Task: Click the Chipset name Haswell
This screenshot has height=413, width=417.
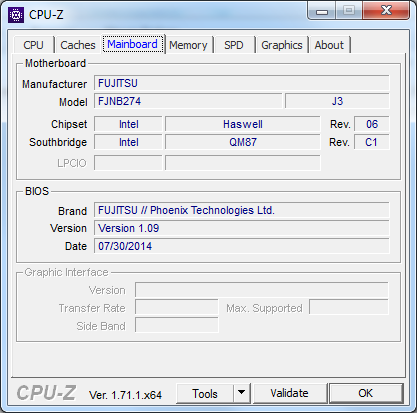Action: (243, 124)
